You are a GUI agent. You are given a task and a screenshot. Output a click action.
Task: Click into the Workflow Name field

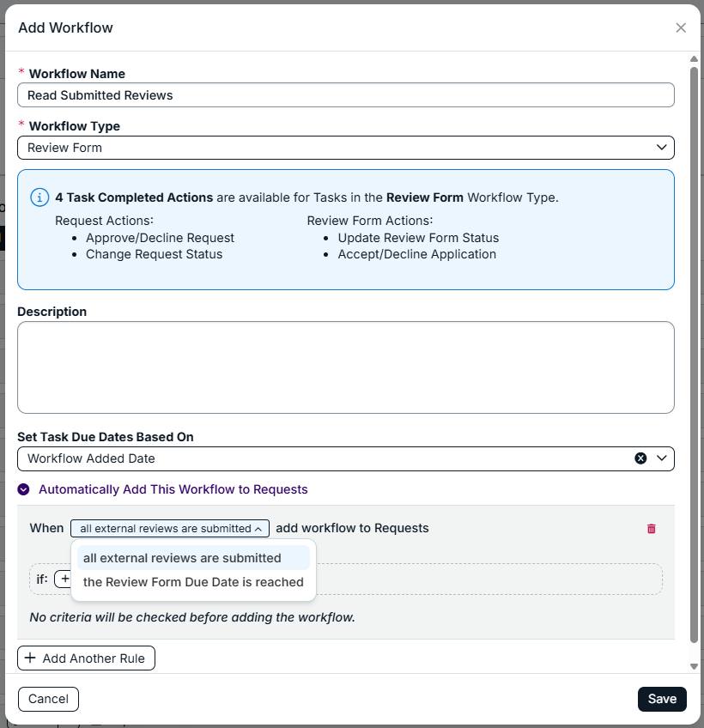pyautogui.click(x=346, y=95)
